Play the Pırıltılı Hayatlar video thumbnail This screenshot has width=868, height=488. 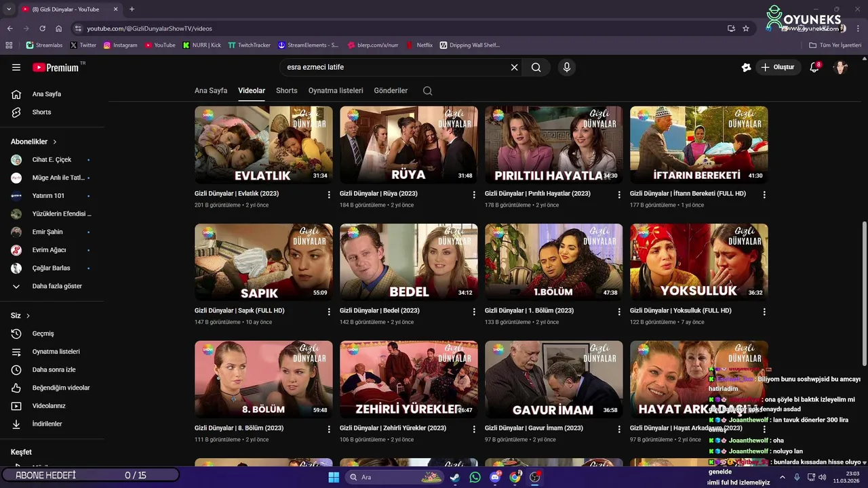click(554, 144)
